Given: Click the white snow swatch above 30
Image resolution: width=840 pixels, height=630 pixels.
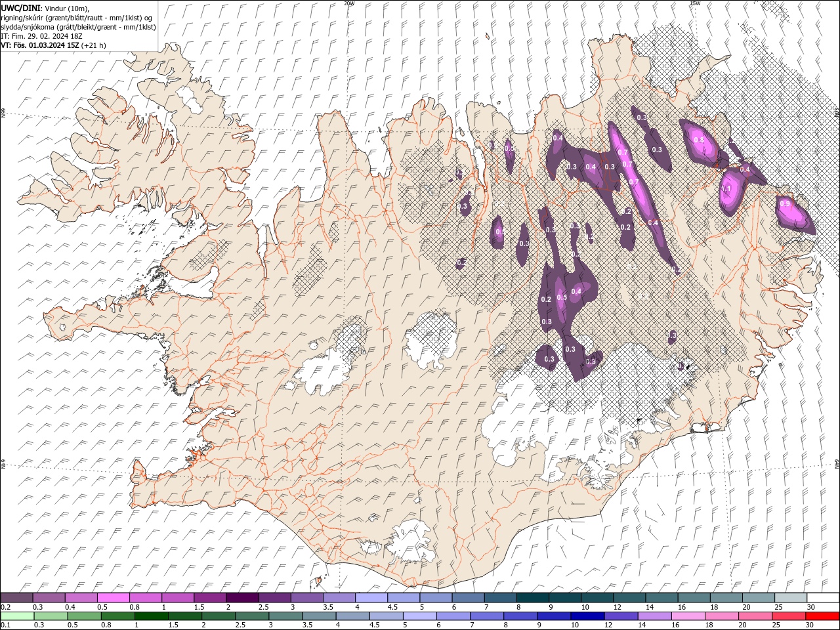Looking at the screenshot, I should (823, 598).
